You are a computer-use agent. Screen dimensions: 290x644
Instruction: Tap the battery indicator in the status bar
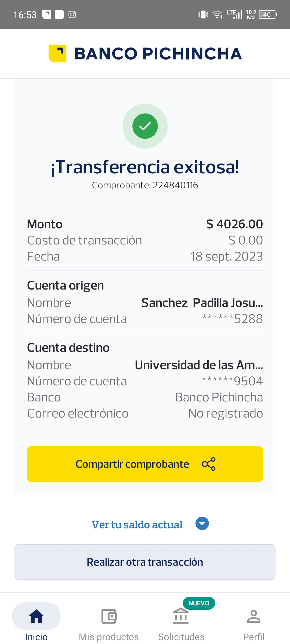point(268,14)
